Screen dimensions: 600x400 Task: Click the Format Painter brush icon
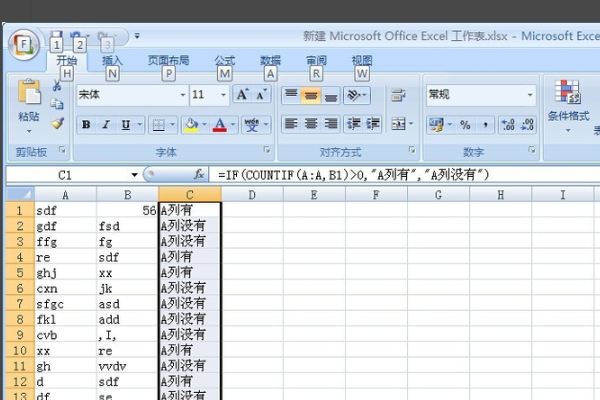click(x=57, y=123)
